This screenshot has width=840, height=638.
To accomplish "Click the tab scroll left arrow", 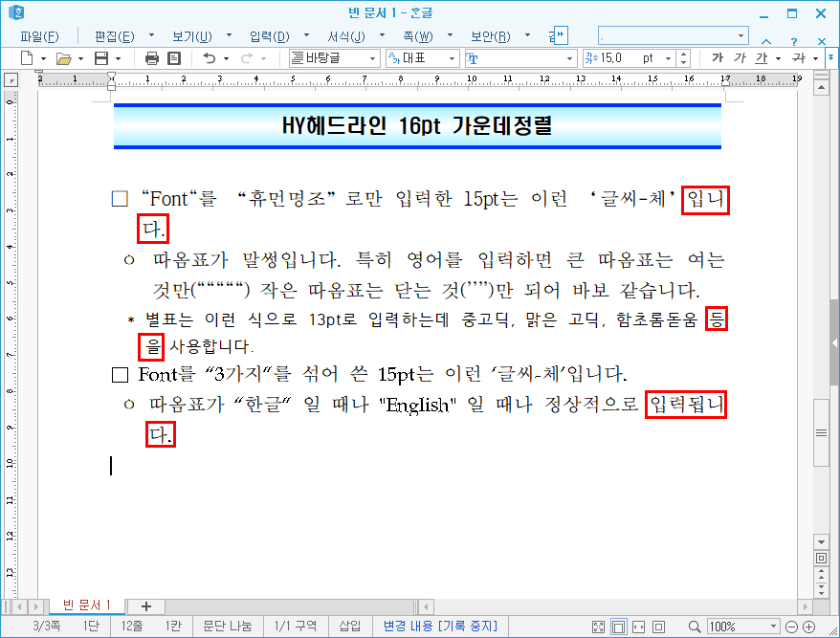I will pos(19,607).
